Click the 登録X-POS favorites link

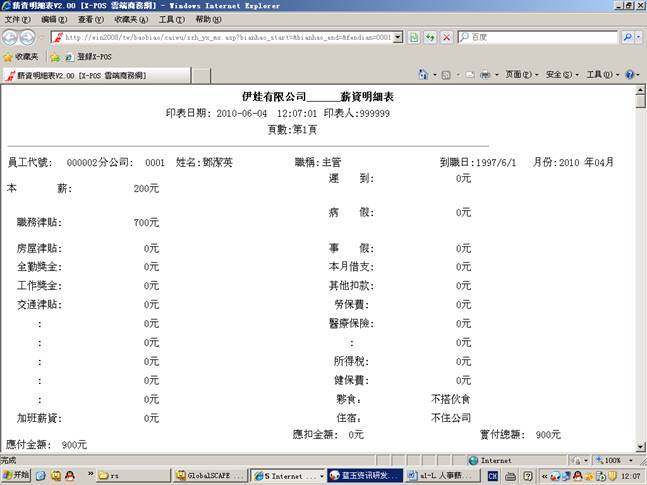[87, 57]
